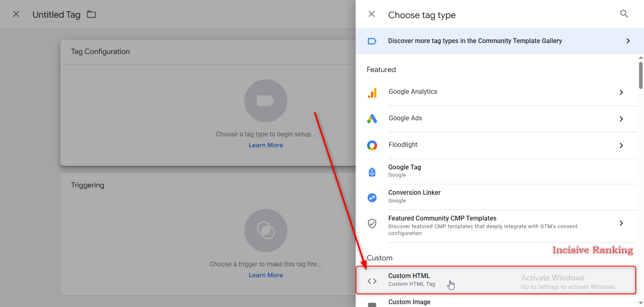Image resolution: width=644 pixels, height=307 pixels.
Task: Click the Tag Configuration placeholder icon
Action: click(x=266, y=101)
